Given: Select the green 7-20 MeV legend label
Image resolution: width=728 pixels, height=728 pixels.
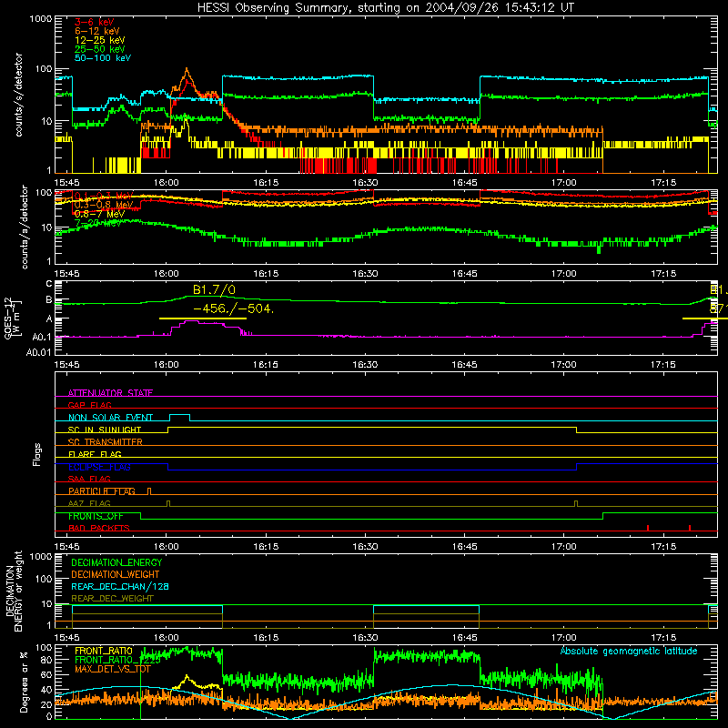Looking at the screenshot, I should (x=98, y=223).
